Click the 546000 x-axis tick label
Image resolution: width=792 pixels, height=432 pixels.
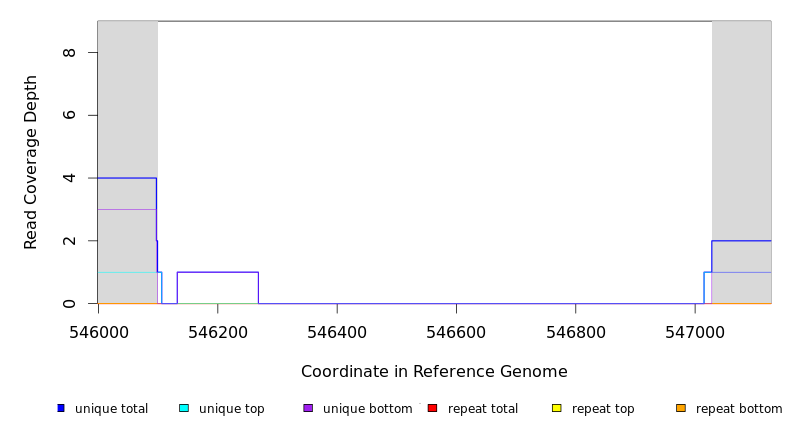click(x=98, y=331)
